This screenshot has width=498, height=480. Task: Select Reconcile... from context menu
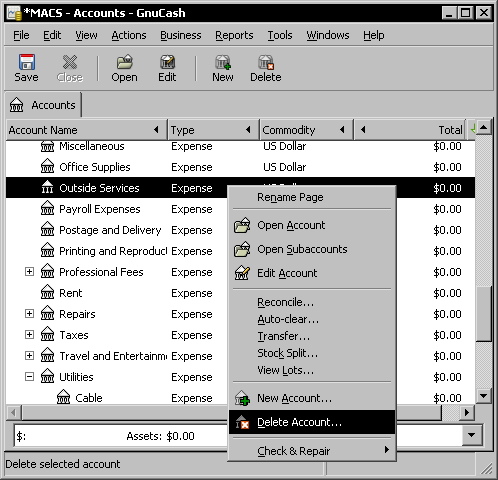[312, 302]
